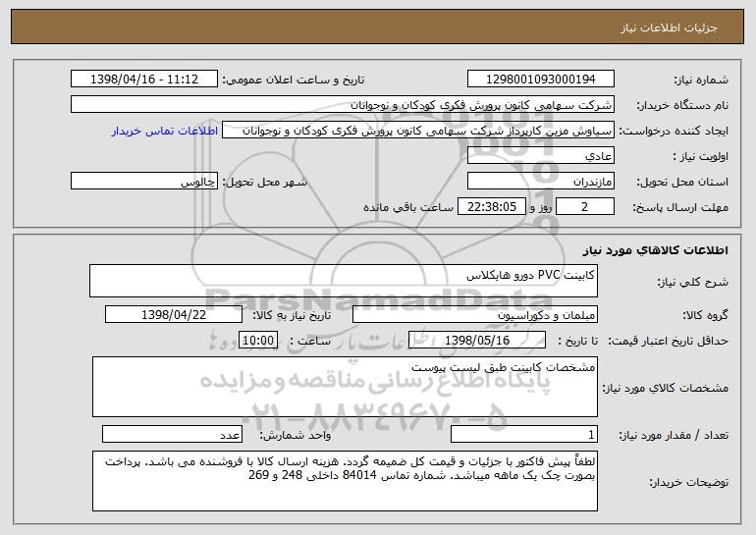Screen dimensions: 756x535
Task: Click the goods specifications text area
Action: click(x=345, y=387)
